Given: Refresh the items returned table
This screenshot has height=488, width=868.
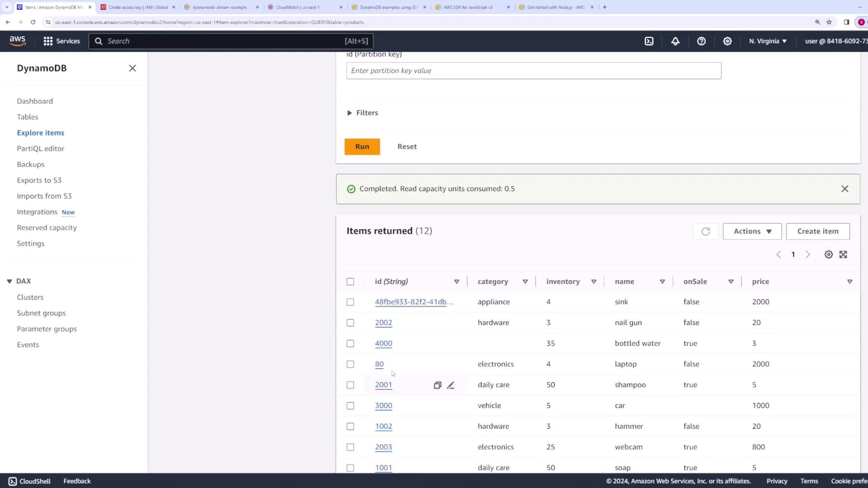Looking at the screenshot, I should point(705,231).
